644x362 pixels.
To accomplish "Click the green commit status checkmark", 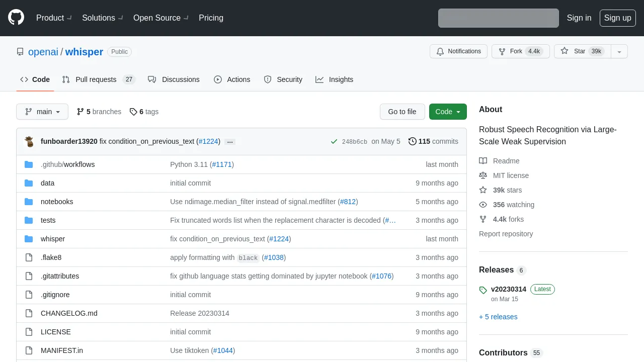I will click(334, 141).
